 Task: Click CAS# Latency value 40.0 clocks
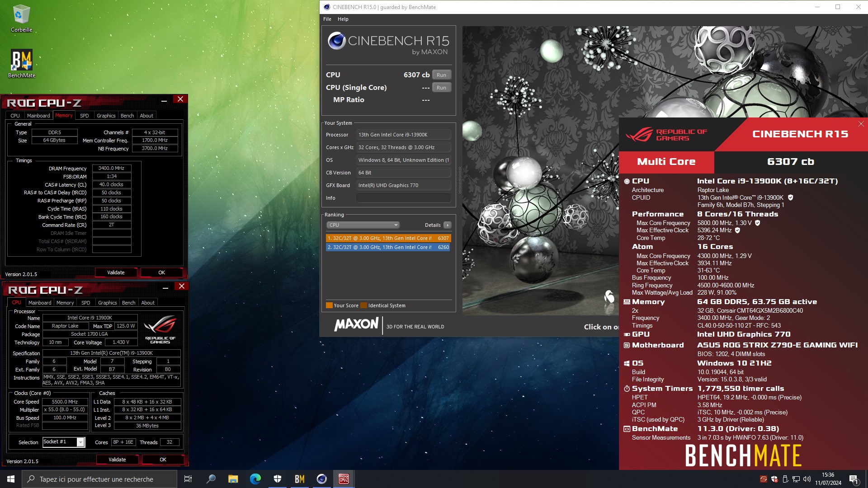coord(112,184)
